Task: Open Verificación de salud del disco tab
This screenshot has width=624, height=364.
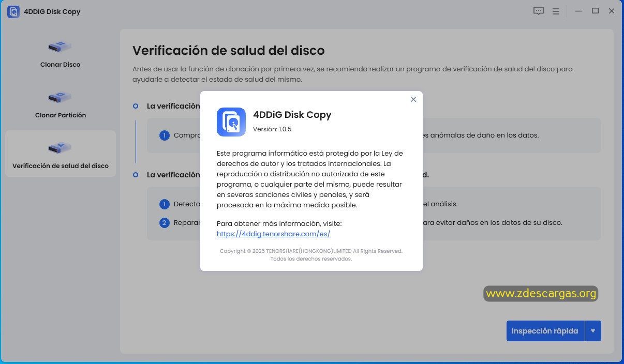Action: [61, 154]
